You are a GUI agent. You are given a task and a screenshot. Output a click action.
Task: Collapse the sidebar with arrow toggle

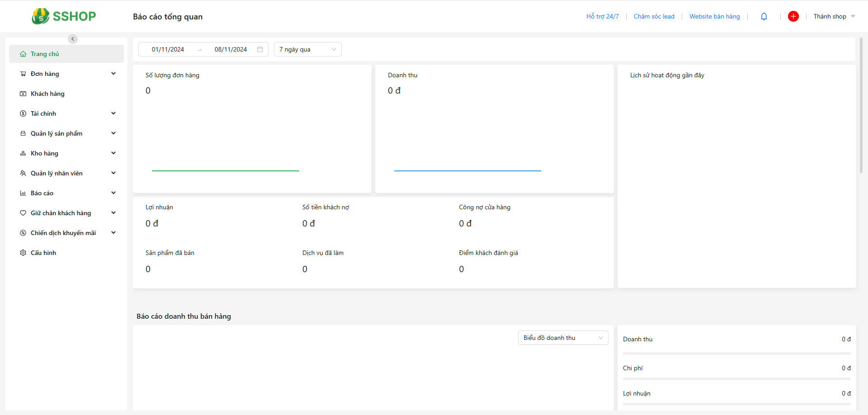[x=73, y=39]
